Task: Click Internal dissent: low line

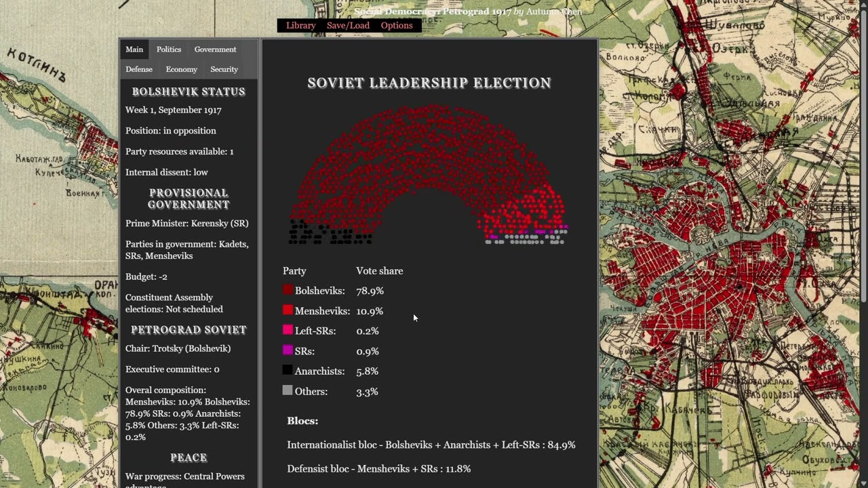Action: [167, 172]
